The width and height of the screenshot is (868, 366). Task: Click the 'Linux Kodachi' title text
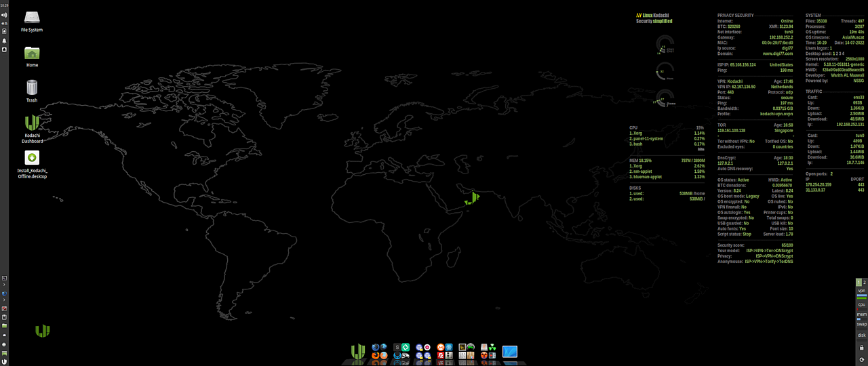click(x=656, y=15)
